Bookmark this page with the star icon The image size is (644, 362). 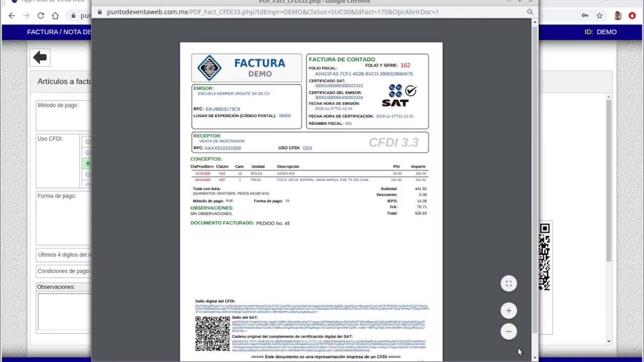point(600,16)
